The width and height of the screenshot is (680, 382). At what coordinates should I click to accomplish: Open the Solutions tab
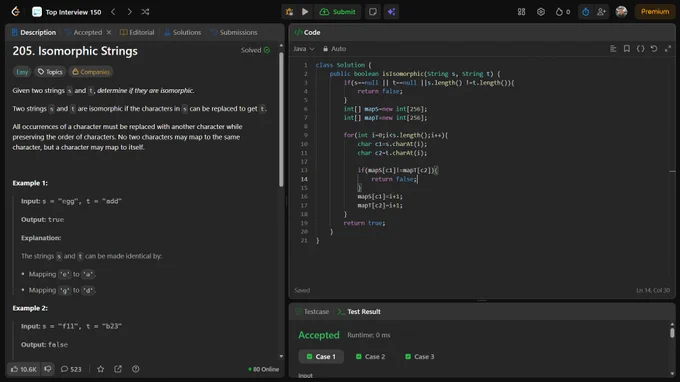[183, 33]
